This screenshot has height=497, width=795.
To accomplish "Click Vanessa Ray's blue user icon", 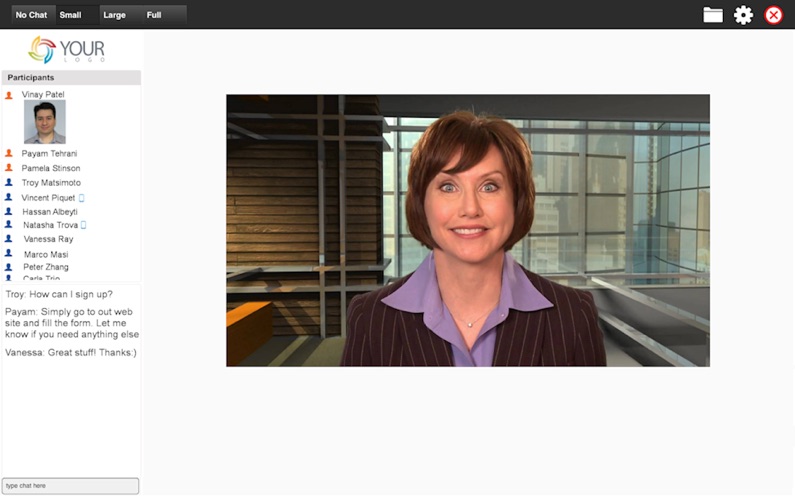I will 9,238.
